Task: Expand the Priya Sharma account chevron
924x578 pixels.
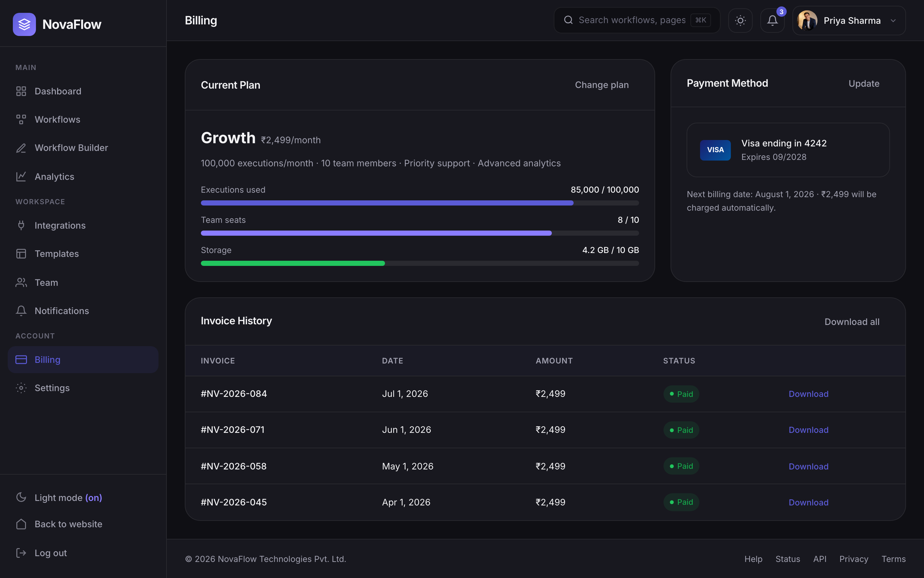Action: (x=893, y=21)
